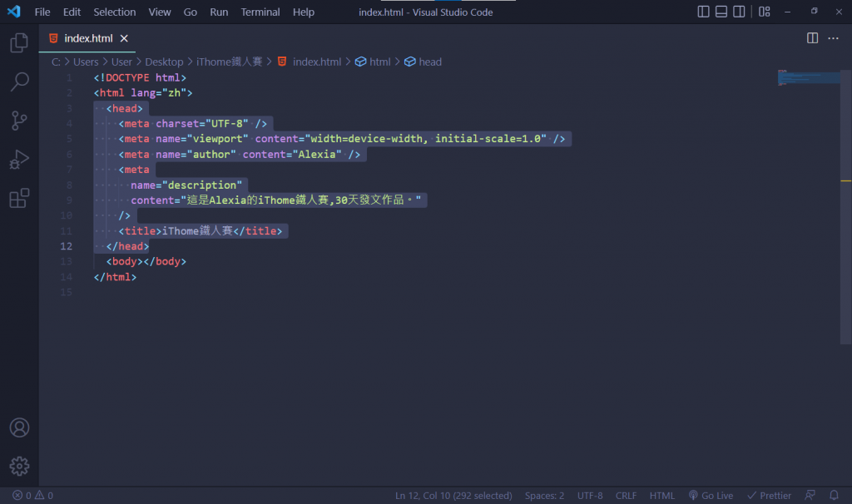The image size is (852, 504).
Task: Change line endings via CRLF
Action: [626, 496]
